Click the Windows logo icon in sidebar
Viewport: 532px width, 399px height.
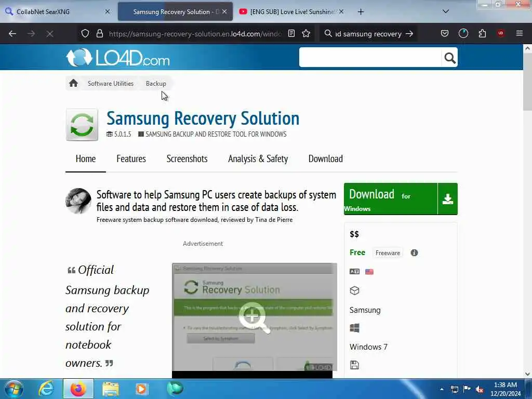354,328
